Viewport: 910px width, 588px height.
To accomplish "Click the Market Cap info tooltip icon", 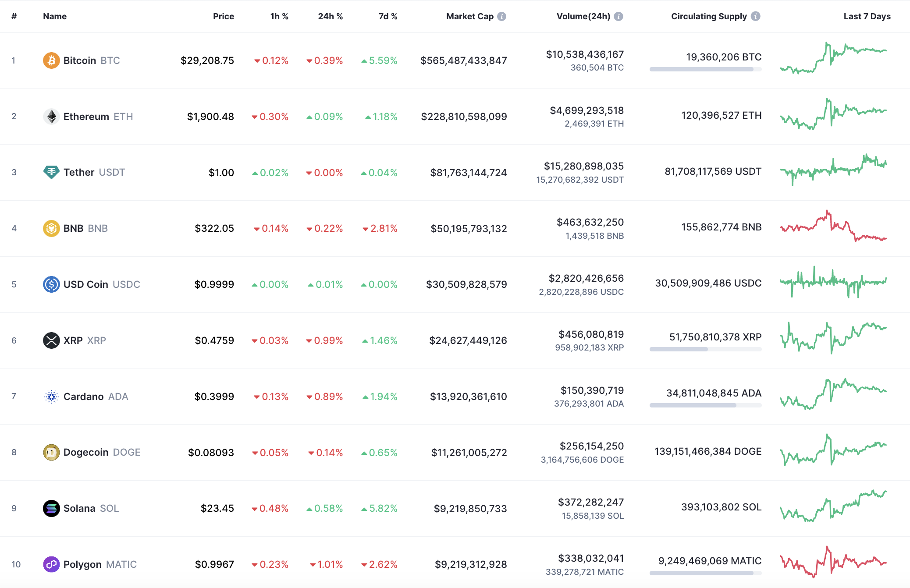I will pyautogui.click(x=502, y=16).
